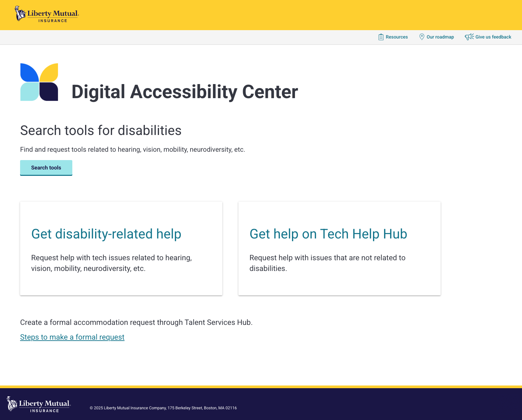Viewport: 522px width, 420px height.
Task: Open the Give us feedback link
Action: click(488, 37)
